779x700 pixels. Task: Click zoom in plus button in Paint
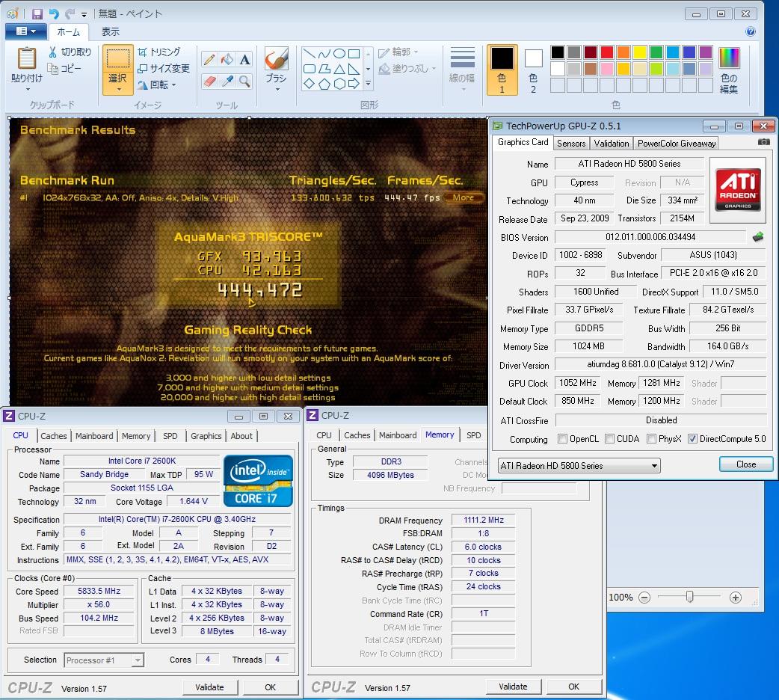tap(736, 598)
